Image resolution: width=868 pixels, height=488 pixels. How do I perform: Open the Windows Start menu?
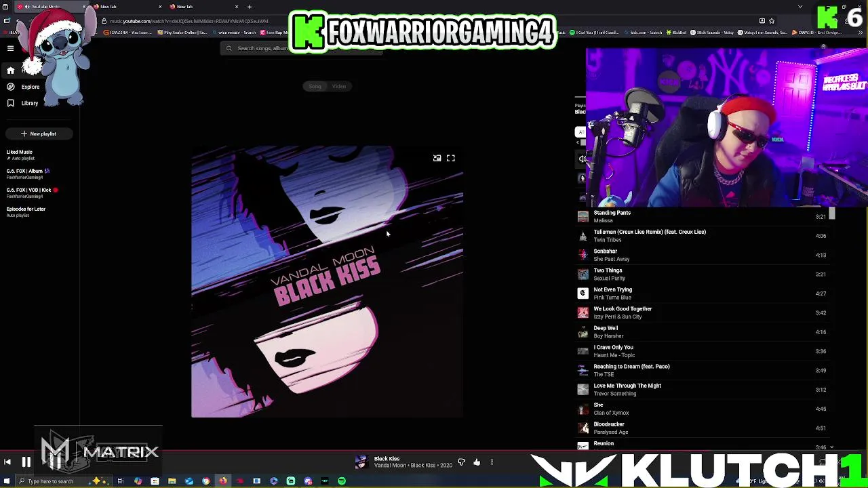point(5,481)
